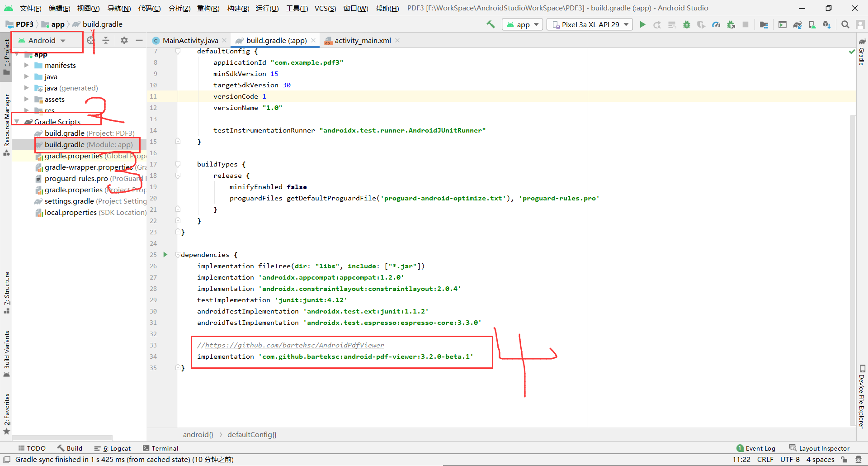The width and height of the screenshot is (868, 466).
Task: Click the Make Project hammer icon
Action: tap(491, 24)
